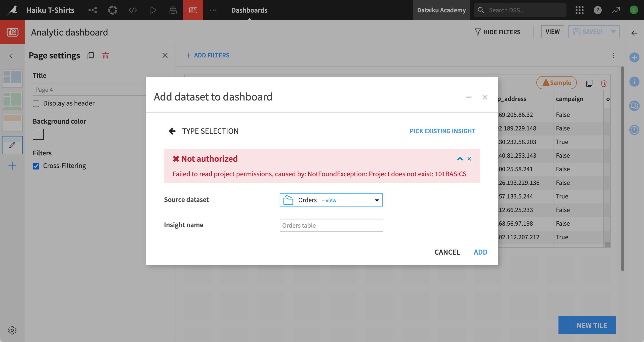Select the Lab icon in the top navbar
The width and height of the screenshot is (644, 342).
(x=112, y=10)
